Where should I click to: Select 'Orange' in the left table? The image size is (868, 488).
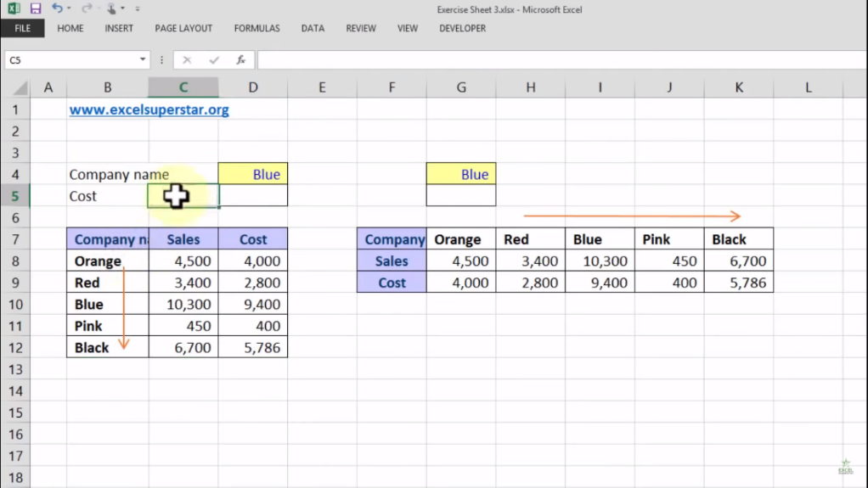click(x=107, y=261)
